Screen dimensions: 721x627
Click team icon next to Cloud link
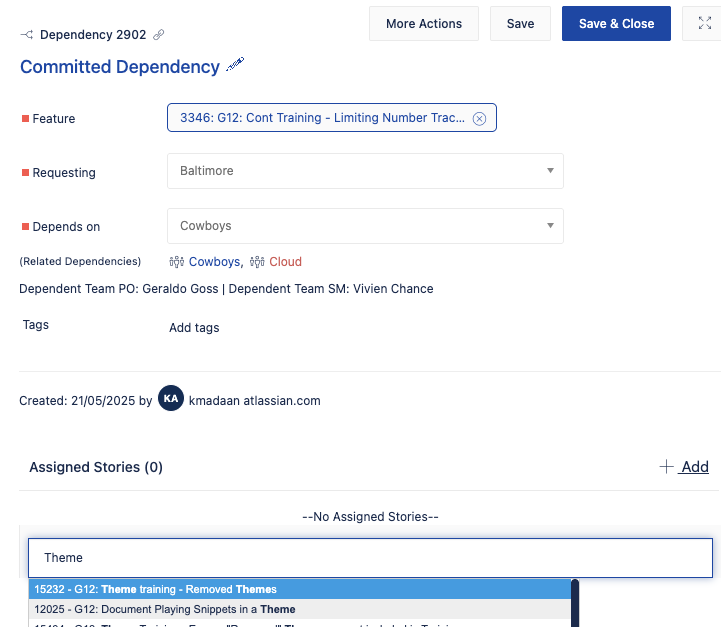257,262
